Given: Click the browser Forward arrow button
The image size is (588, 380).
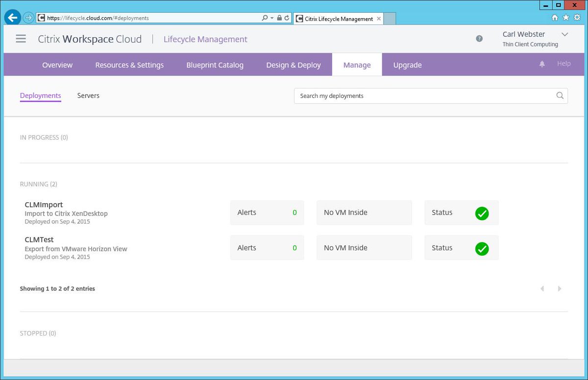Looking at the screenshot, I should pos(28,18).
